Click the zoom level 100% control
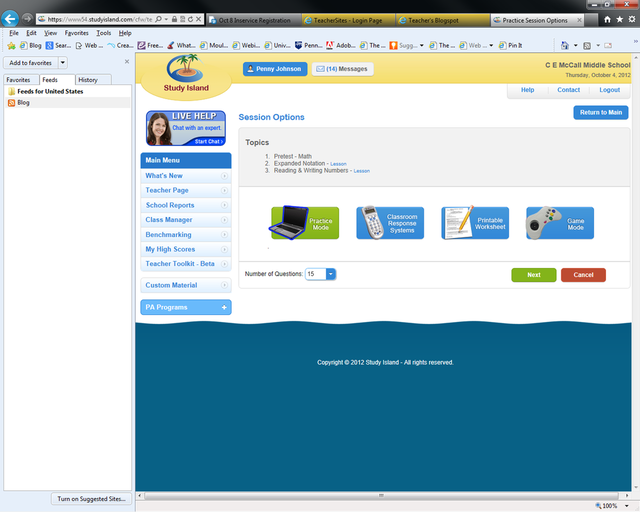 [611, 506]
